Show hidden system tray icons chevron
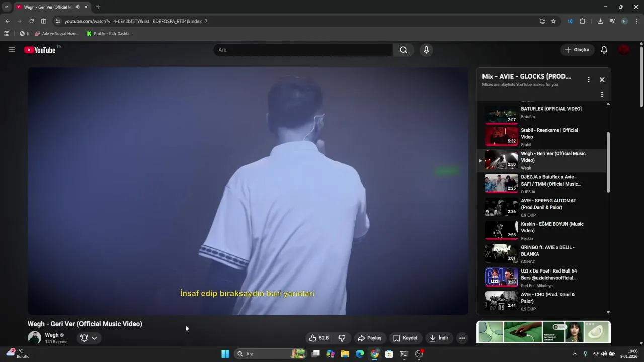The image size is (644, 362). (x=575, y=354)
